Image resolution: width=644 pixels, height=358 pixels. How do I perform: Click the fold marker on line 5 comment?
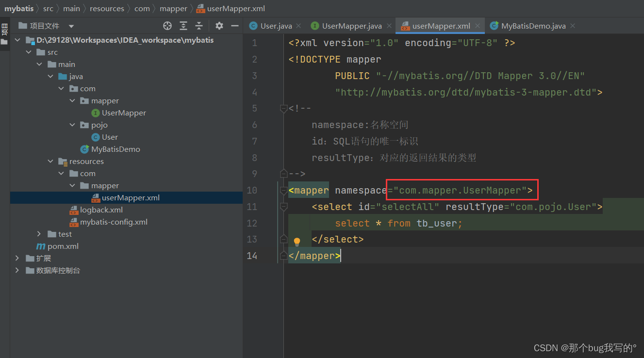coord(284,109)
